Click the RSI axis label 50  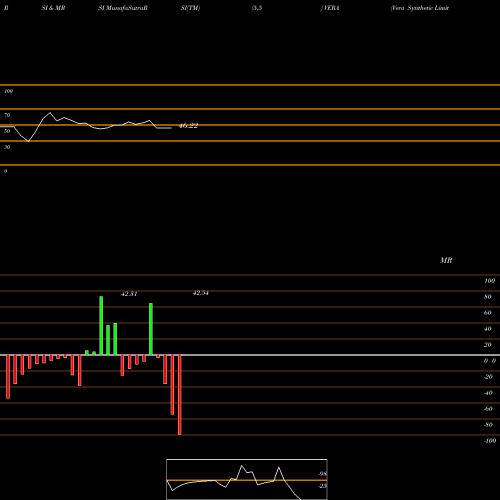pos(7,131)
